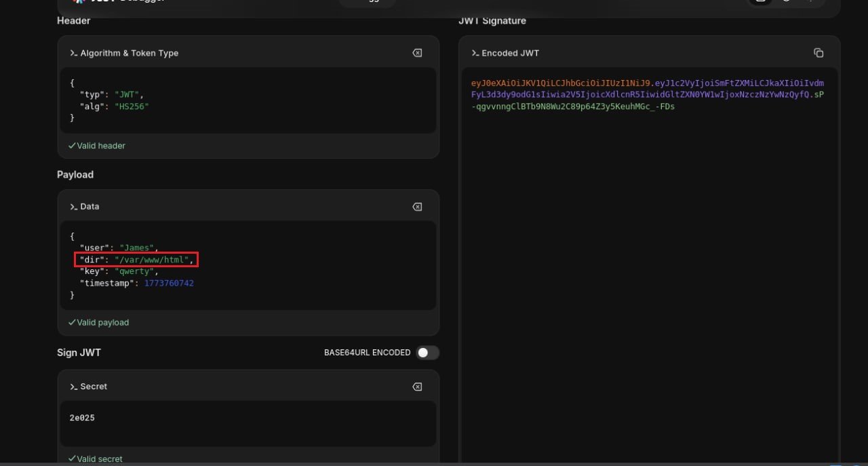
Task: Click the terminal prompt icon beside Encoded JWT
Action: [475, 53]
